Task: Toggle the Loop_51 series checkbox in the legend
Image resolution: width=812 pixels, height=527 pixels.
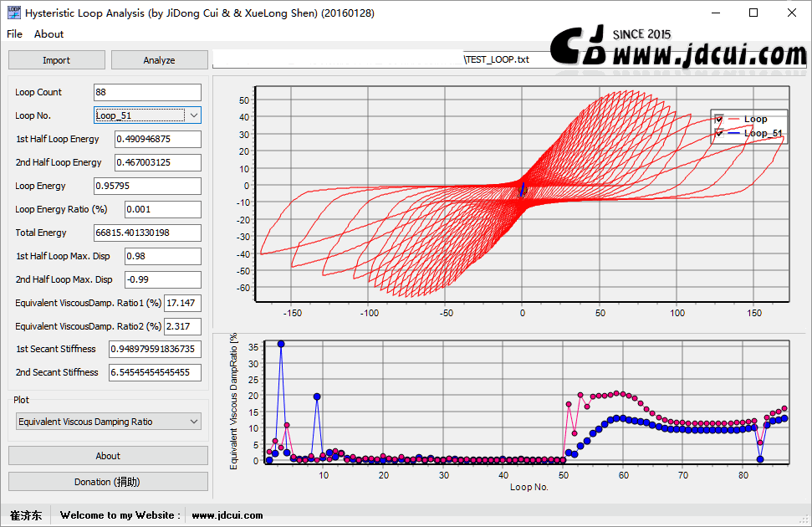Action: (719, 134)
